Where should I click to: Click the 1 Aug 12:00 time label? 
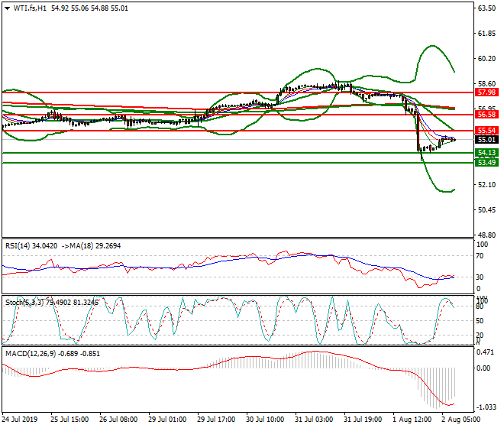pyautogui.click(x=412, y=420)
